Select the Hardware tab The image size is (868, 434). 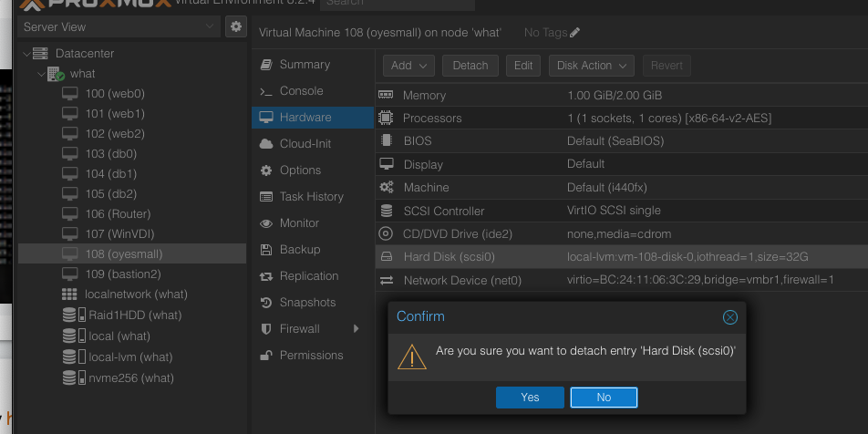(x=313, y=118)
